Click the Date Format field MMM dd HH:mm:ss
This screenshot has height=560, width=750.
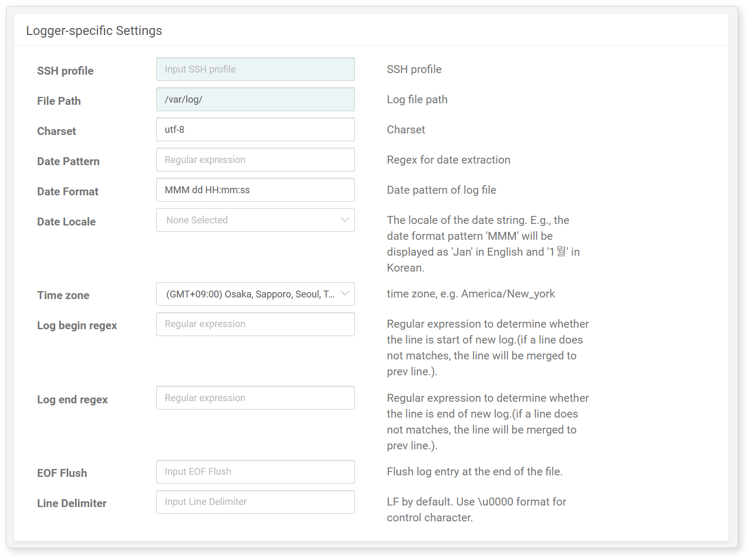pos(255,190)
